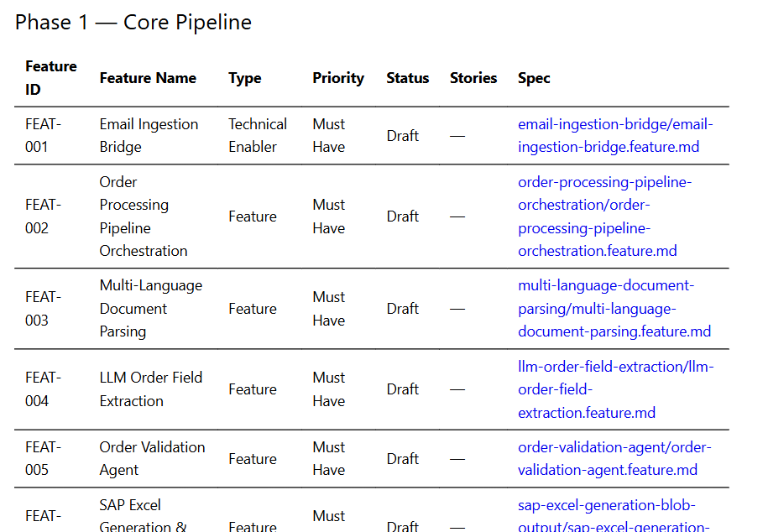768x532 pixels.
Task: Click the Technical Enabler type cell
Action: [x=258, y=136]
